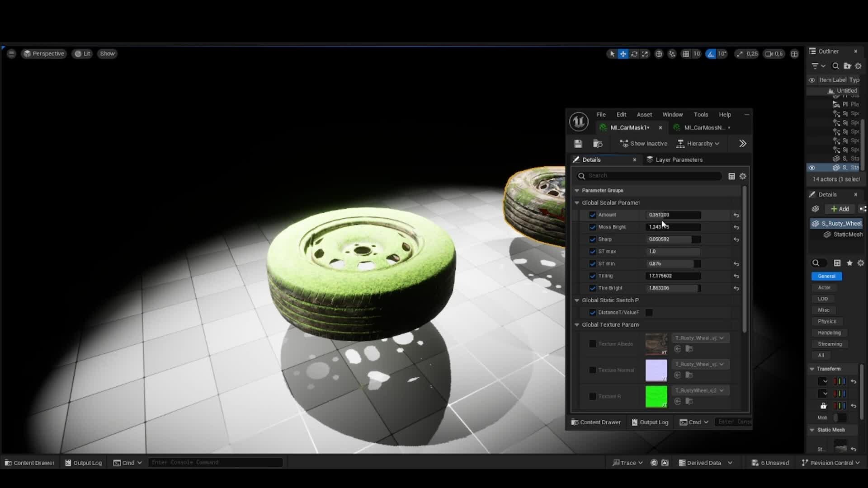Image resolution: width=868 pixels, height=488 pixels.
Task: Select the Rotate tool in viewport toolbar
Action: pyautogui.click(x=635, y=53)
